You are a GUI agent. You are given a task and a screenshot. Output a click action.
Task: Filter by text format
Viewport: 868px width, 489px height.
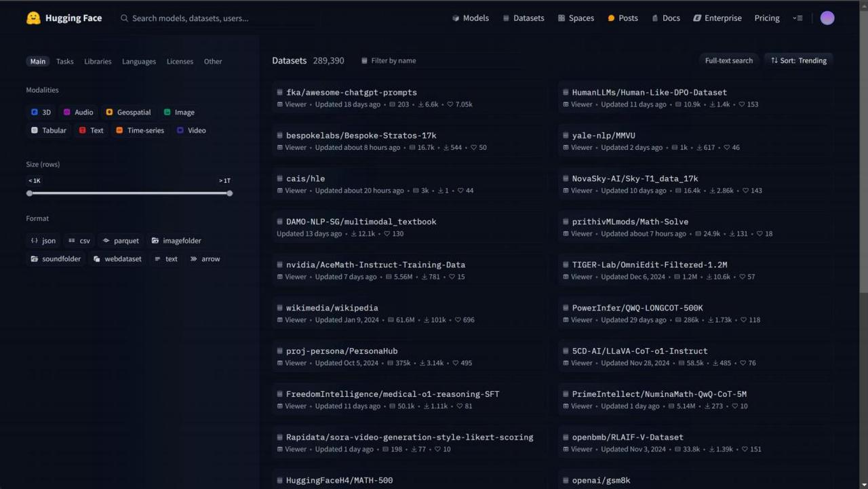click(x=165, y=259)
